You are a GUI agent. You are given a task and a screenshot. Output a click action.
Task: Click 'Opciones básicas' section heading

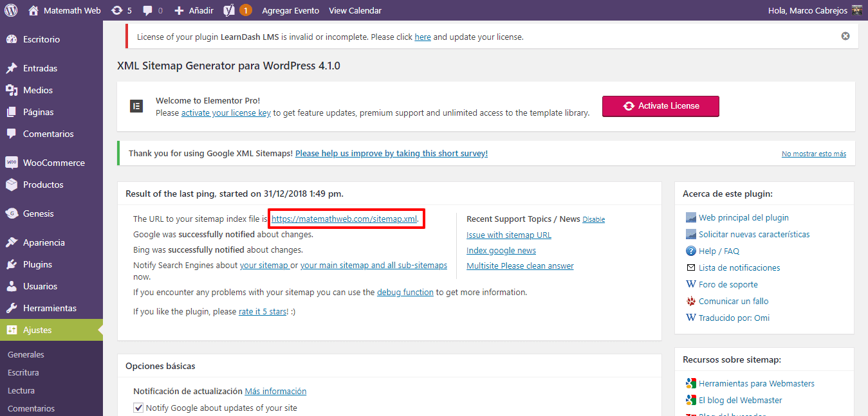click(160, 366)
